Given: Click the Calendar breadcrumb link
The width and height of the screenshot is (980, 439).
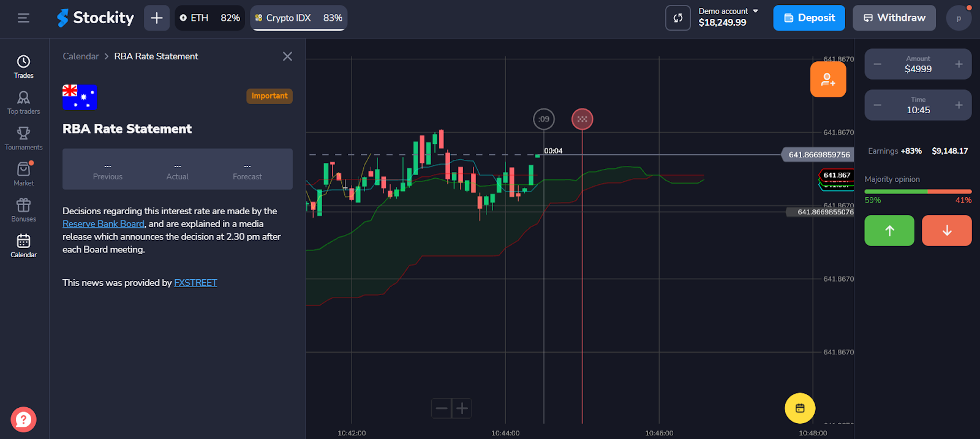Looking at the screenshot, I should (x=80, y=56).
